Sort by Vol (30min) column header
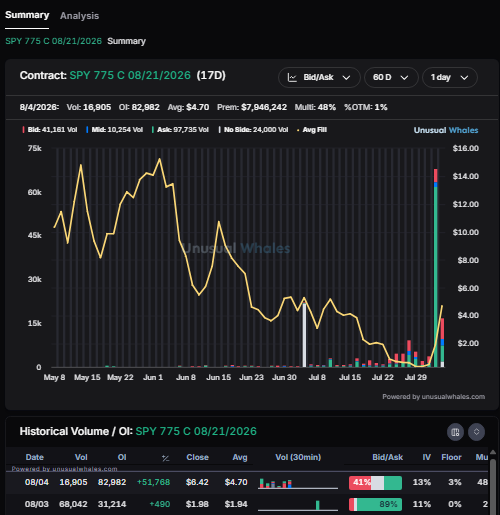The width and height of the screenshot is (500, 515). (298, 457)
